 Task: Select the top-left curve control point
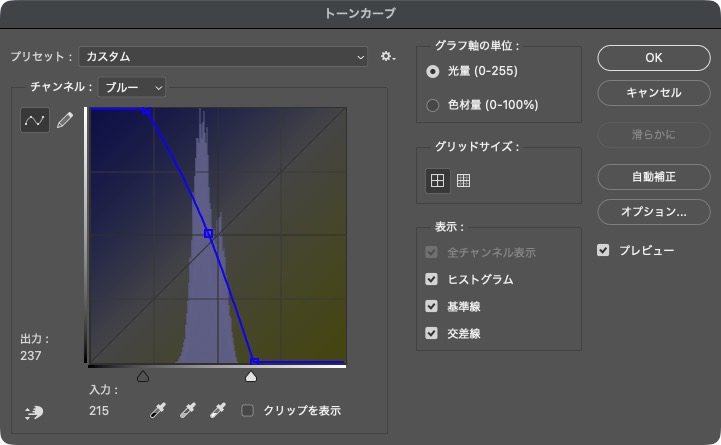click(x=146, y=110)
